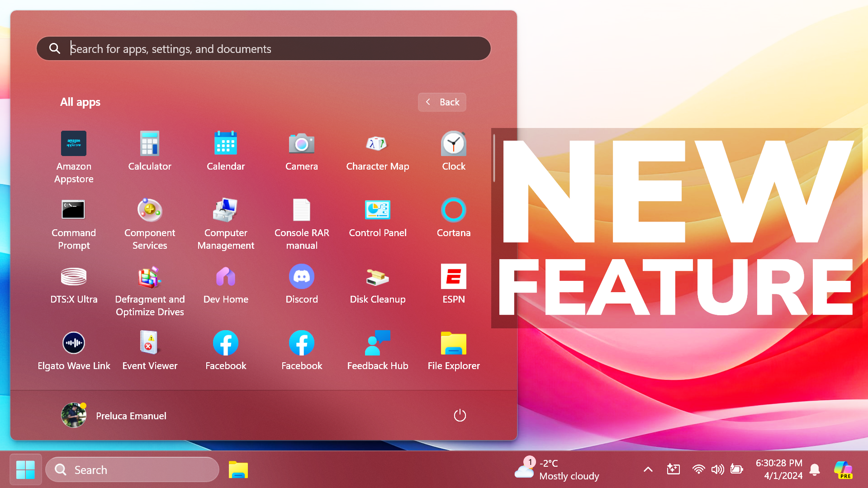This screenshot has height=488, width=868.
Task: Open Copilot Preview from the system tray
Action: point(843,469)
